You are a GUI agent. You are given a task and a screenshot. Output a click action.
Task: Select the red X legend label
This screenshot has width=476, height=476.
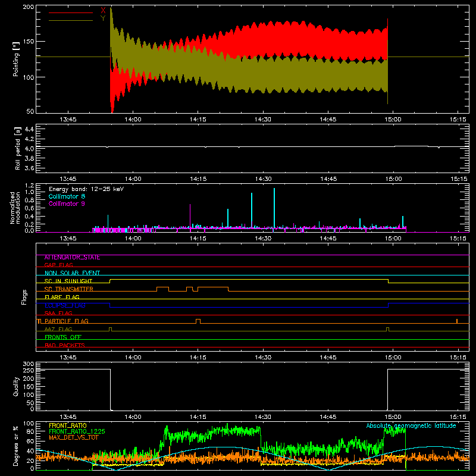point(103,11)
